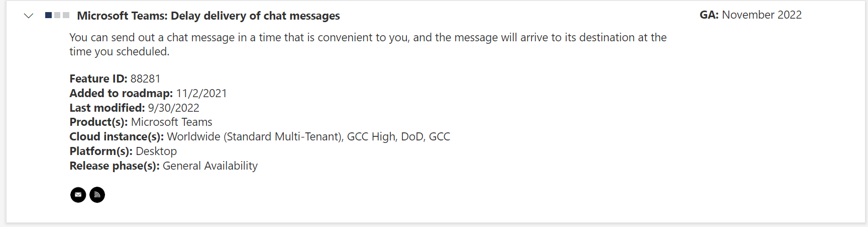Open the Delay delivery of chat messages title
This screenshot has width=868, height=227.
coord(208,16)
